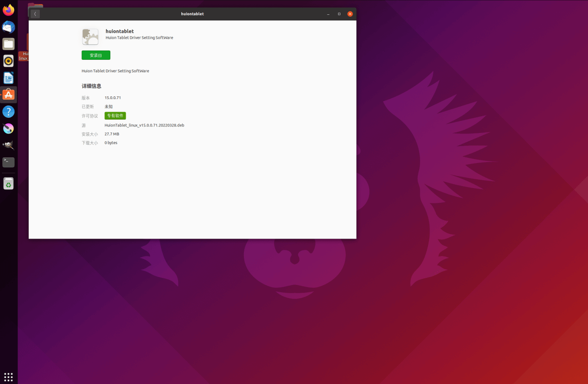Click the 许可协议 label
This screenshot has width=588, height=384.
pos(90,116)
